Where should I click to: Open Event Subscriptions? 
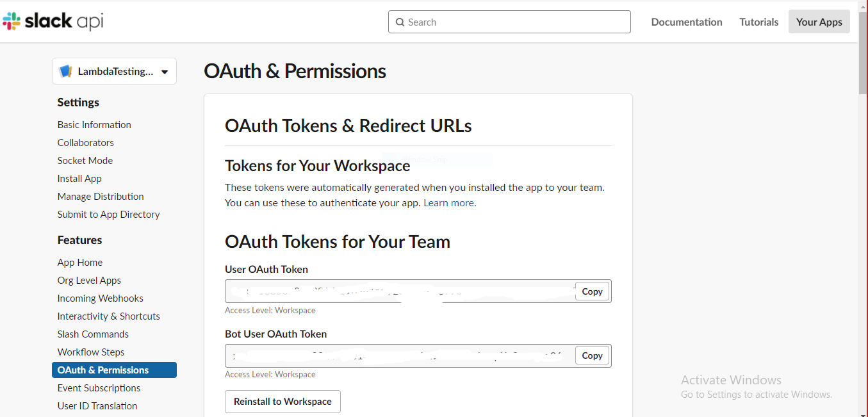99,388
